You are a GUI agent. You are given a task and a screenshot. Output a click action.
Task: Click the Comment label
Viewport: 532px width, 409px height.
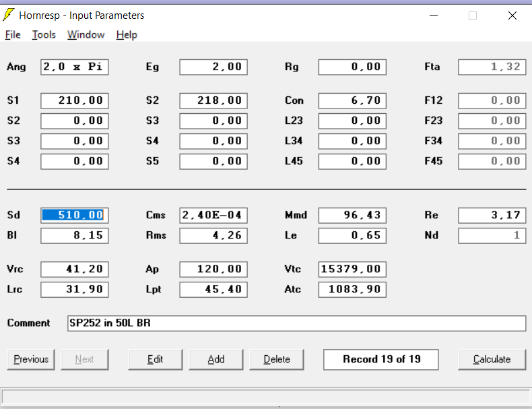click(x=29, y=323)
